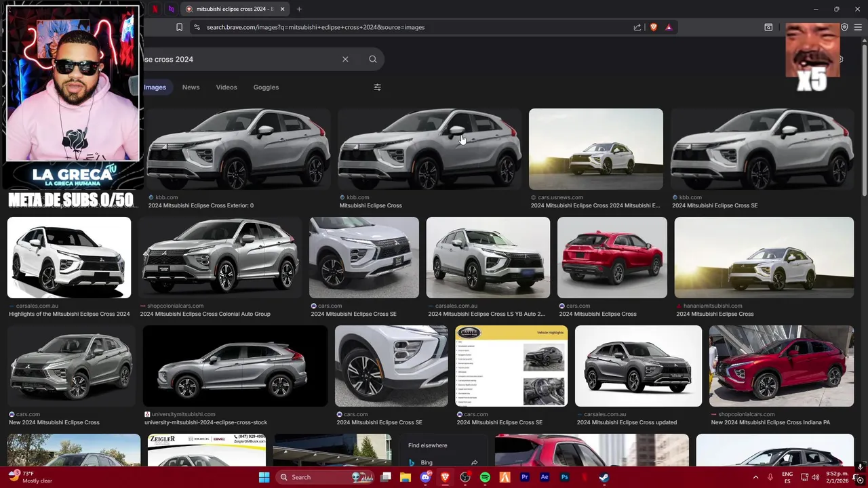Open the weather widget showing 73°F
Viewport: 868px width, 488px height.
click(x=31, y=477)
